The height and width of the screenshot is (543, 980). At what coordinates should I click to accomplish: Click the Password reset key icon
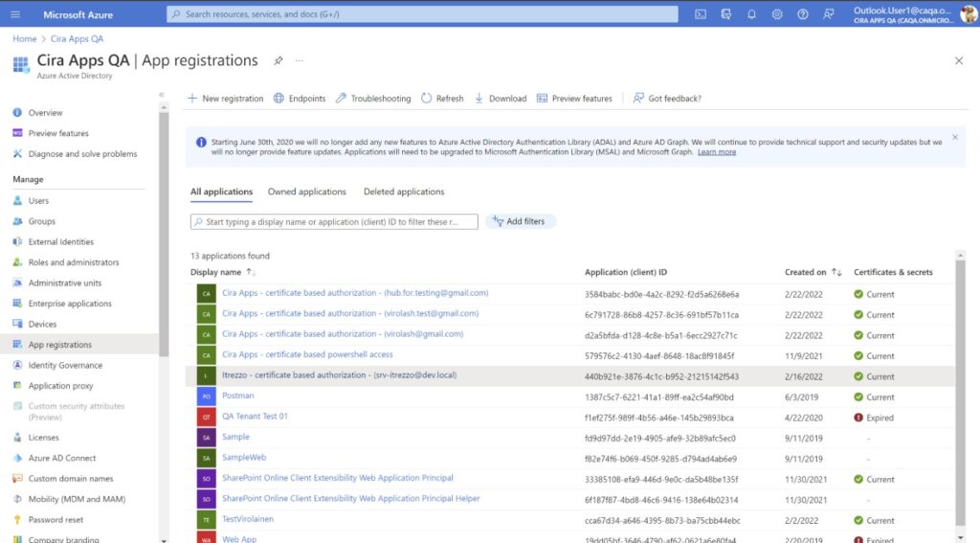click(x=17, y=520)
